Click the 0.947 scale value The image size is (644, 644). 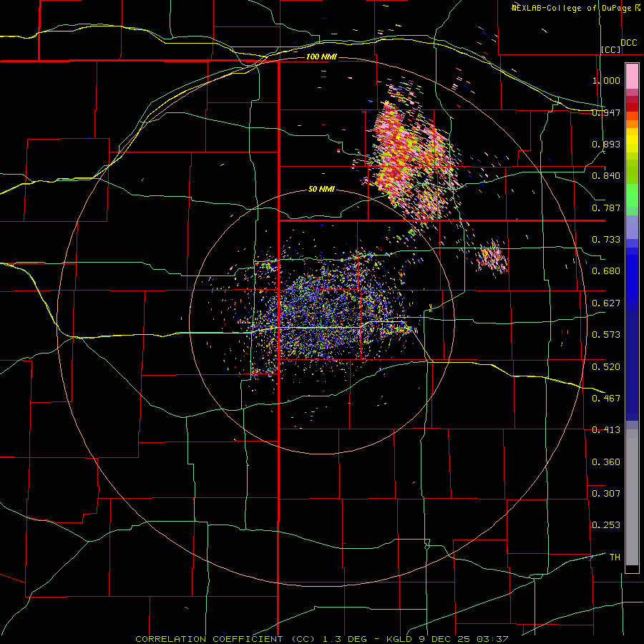(x=606, y=112)
